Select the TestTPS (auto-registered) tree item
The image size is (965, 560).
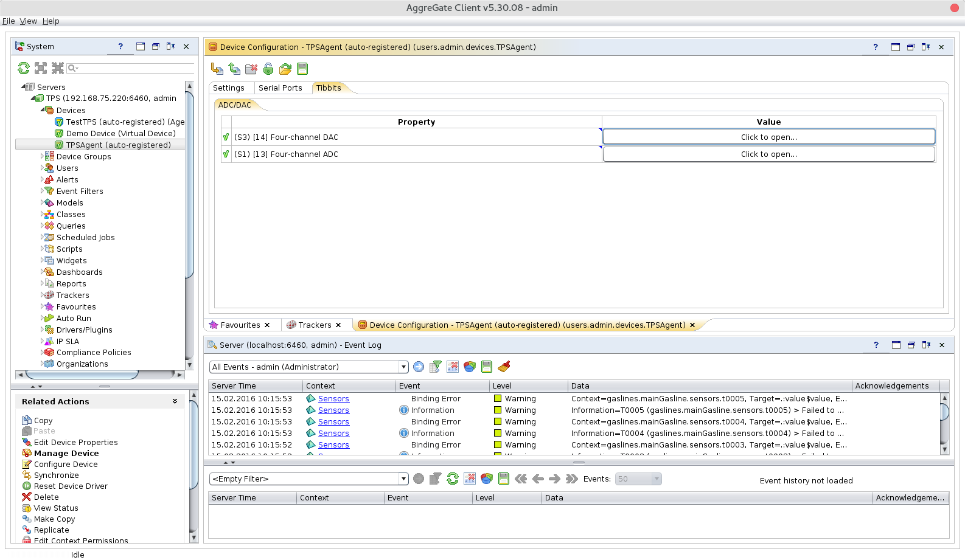125,122
